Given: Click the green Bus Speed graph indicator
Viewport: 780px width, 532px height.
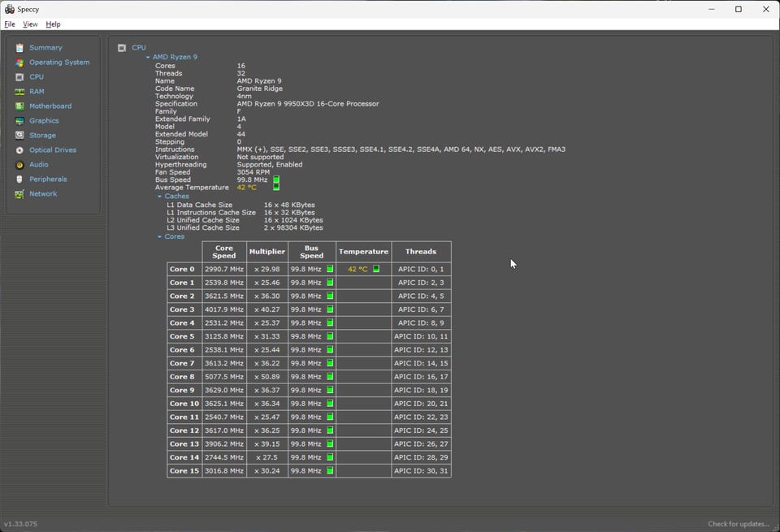Looking at the screenshot, I should pos(276,180).
